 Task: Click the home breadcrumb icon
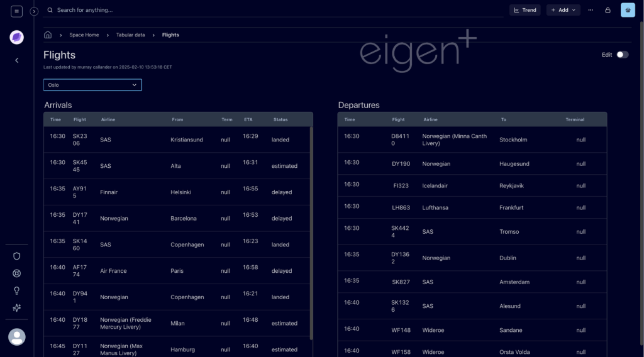[48, 35]
